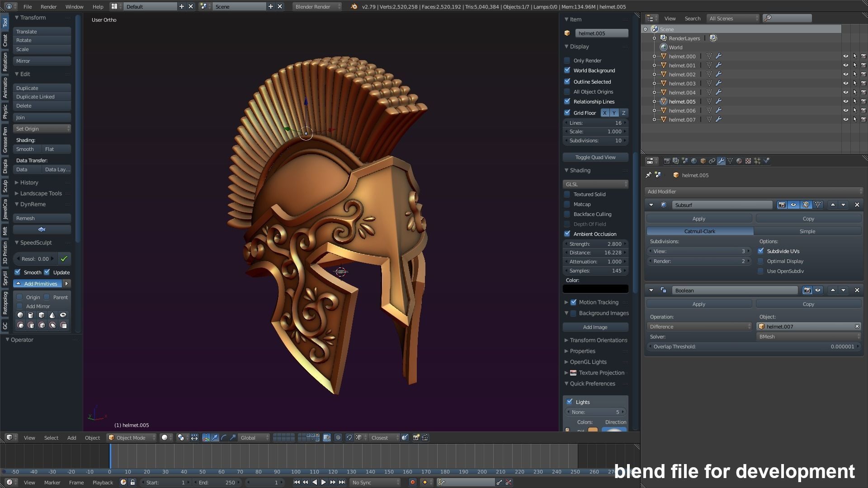The height and width of the screenshot is (488, 868).
Task: Click the 3D manipulator toggle in viewport header
Action: [x=206, y=437]
